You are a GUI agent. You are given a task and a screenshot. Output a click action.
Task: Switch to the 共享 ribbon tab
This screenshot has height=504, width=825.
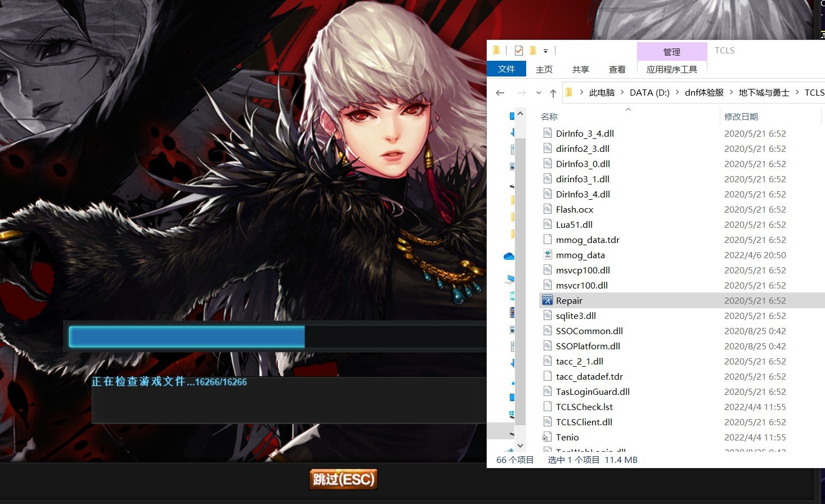581,69
